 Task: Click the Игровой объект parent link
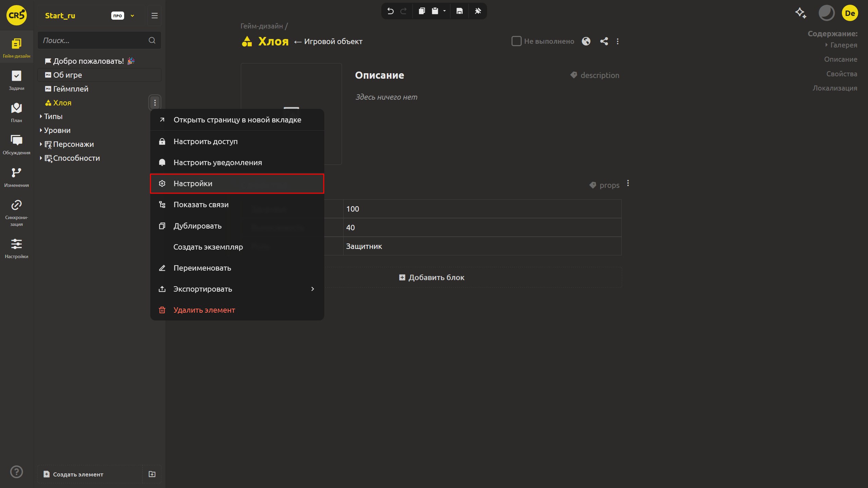pyautogui.click(x=333, y=41)
